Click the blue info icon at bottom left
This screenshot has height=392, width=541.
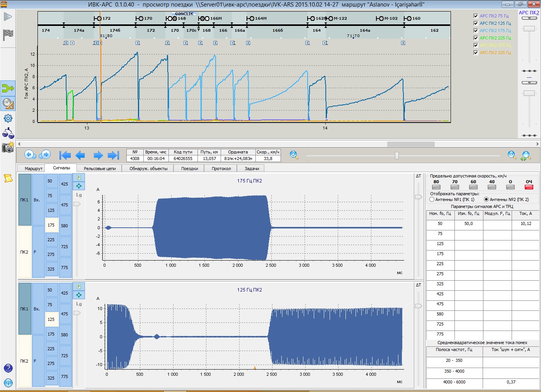(x=8, y=383)
